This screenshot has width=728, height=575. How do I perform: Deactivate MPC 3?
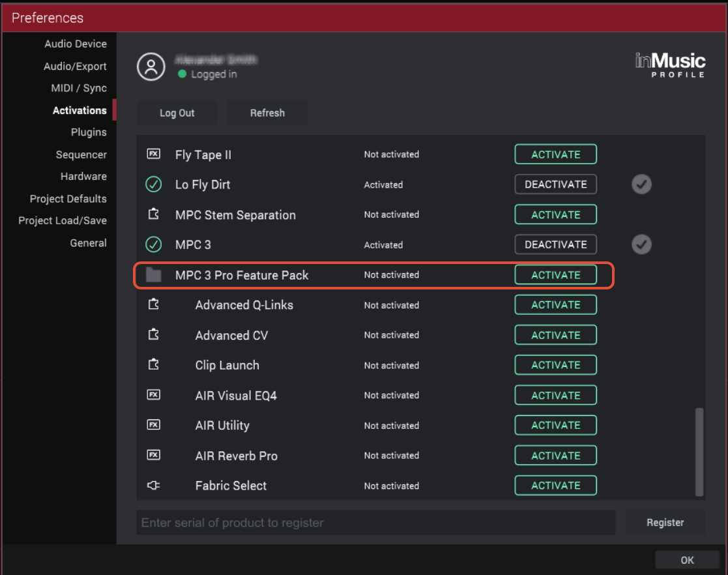pos(556,244)
